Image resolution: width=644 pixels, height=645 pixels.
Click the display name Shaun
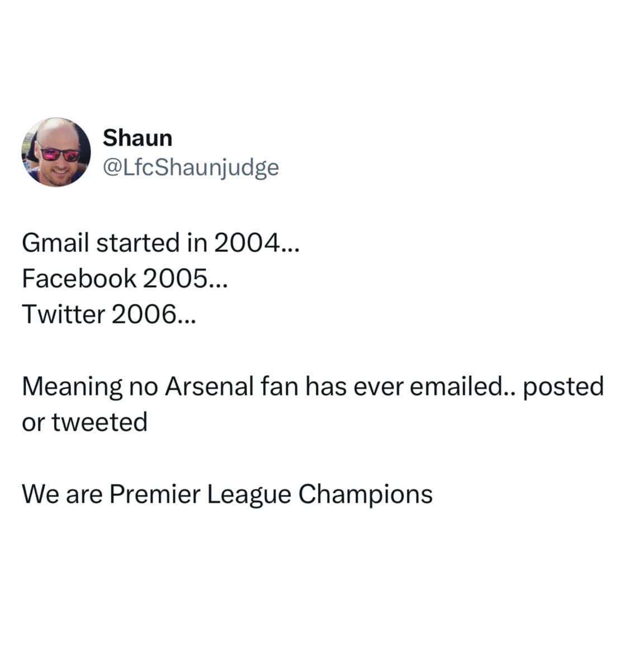click(138, 138)
